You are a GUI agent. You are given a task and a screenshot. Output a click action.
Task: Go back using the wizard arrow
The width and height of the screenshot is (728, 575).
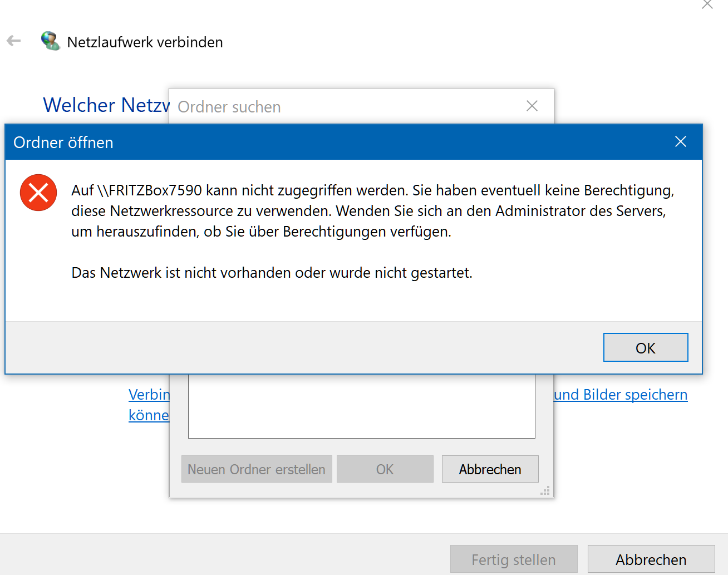click(14, 41)
